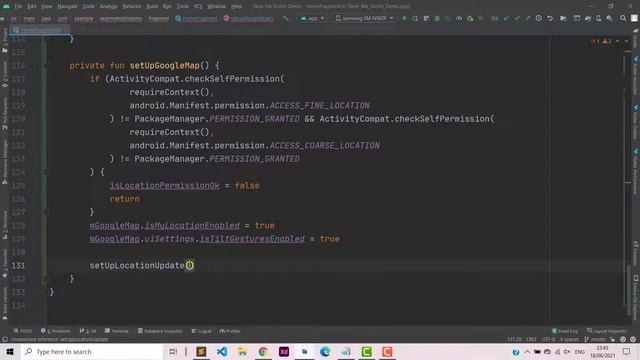Open Task View from the taskbar
Viewport: 640px width, 360px height.
(173, 351)
